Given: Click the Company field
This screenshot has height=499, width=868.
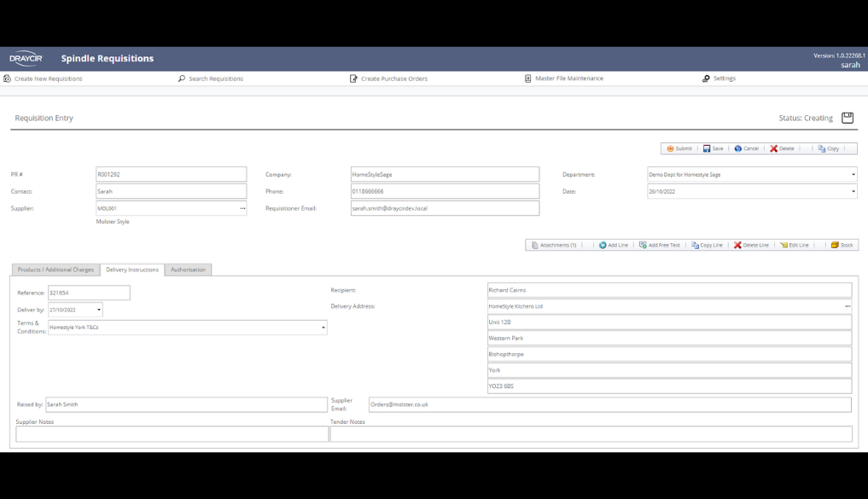Looking at the screenshot, I should click(x=445, y=174).
